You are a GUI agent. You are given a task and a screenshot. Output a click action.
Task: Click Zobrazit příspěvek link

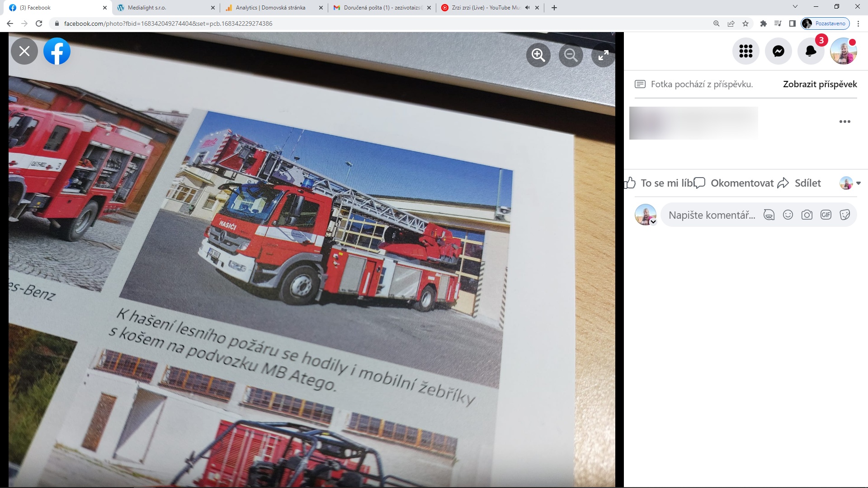[x=820, y=84]
